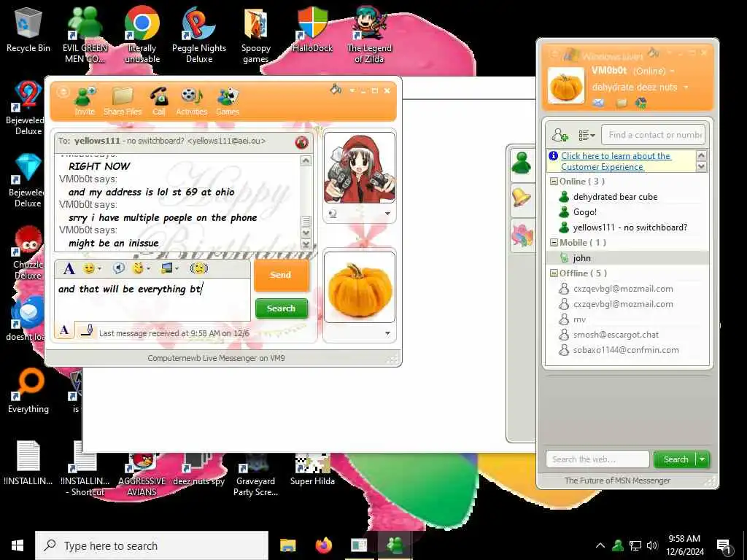
Task: Click the taskbar search box
Action: click(152, 545)
